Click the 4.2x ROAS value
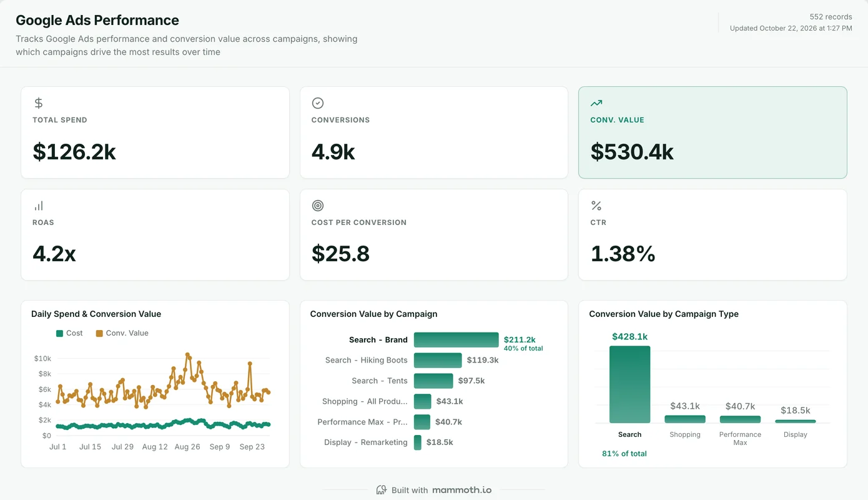This screenshot has height=500, width=868. tap(54, 254)
